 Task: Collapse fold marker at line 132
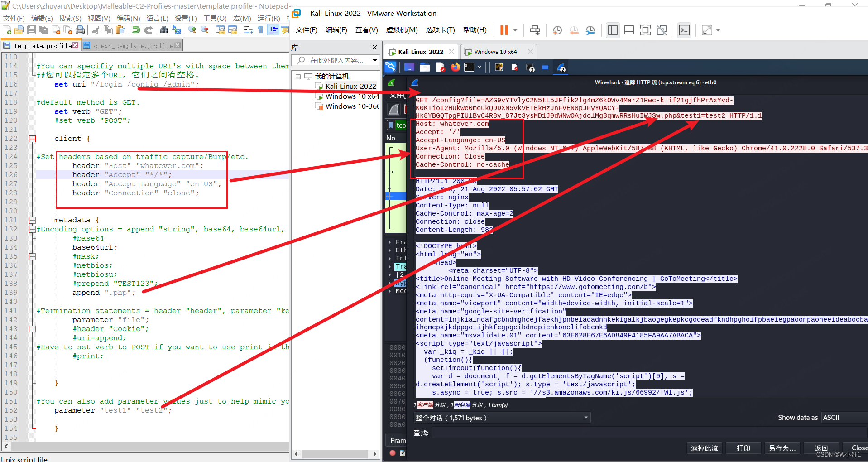tap(33, 229)
